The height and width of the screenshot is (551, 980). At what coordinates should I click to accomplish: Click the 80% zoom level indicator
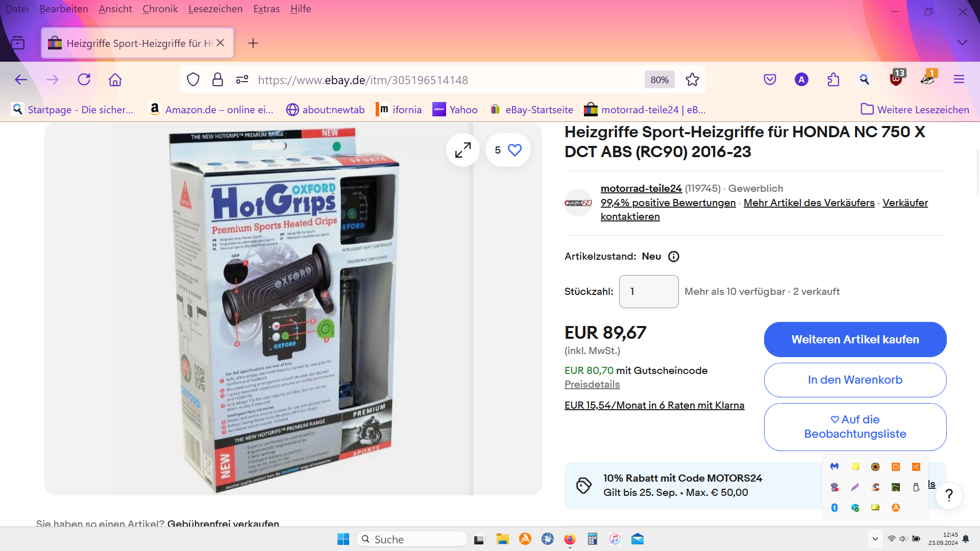click(659, 80)
